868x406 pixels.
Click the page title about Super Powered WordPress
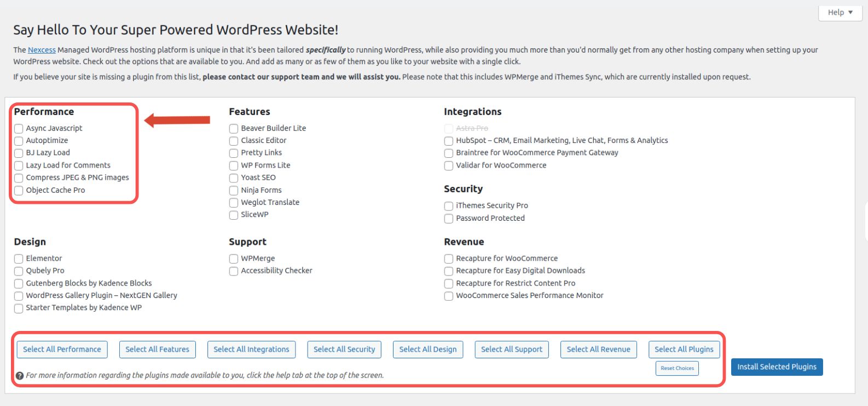point(176,30)
